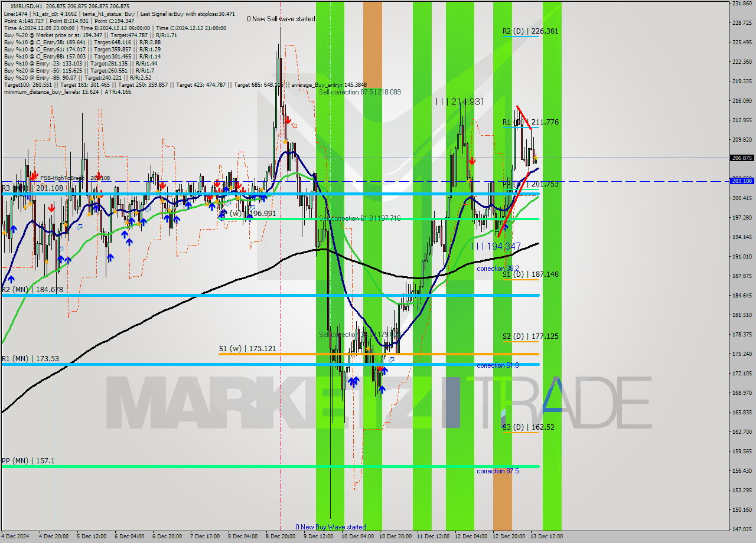This screenshot has height=543, width=756.
Task: Click the R1 (D) | 211.776 pivot label
Action: coord(530,122)
